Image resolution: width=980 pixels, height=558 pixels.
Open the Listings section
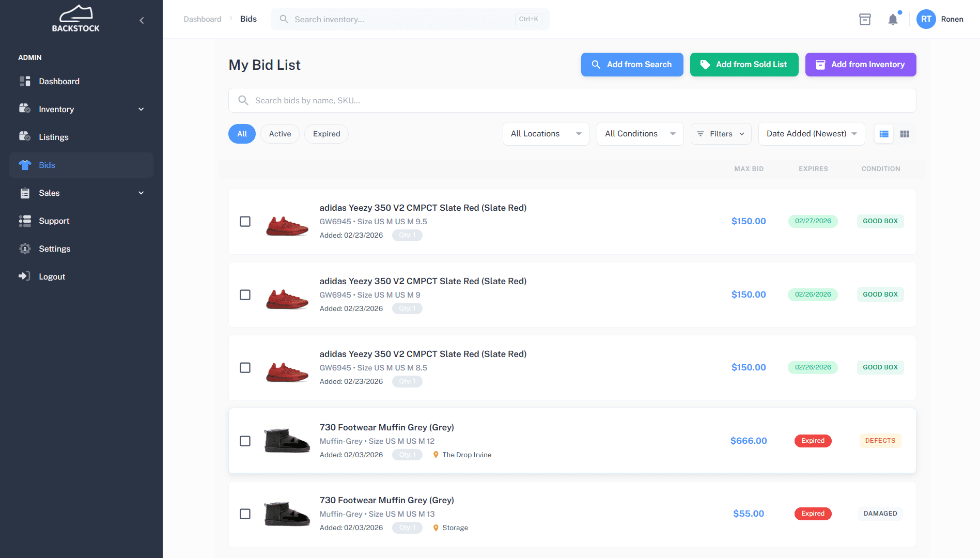coord(53,137)
